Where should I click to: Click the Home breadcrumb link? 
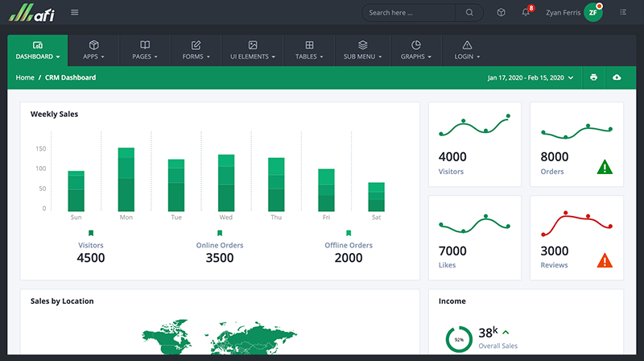[x=25, y=77]
